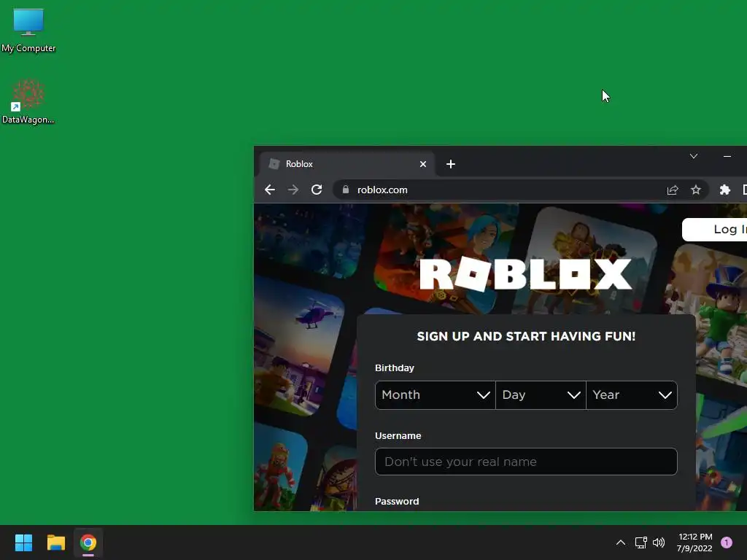The image size is (747, 560).
Task: Open the birthday Month dropdown
Action: pyautogui.click(x=435, y=394)
